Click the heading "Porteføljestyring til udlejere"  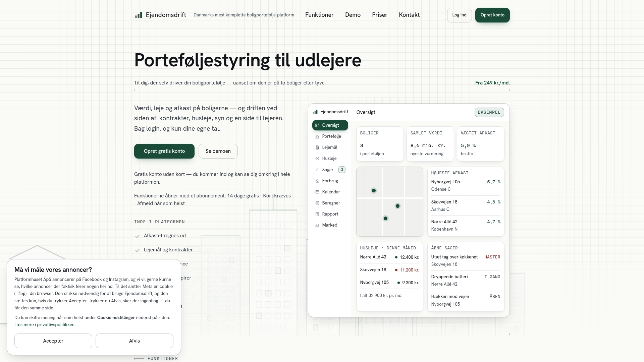248,60
